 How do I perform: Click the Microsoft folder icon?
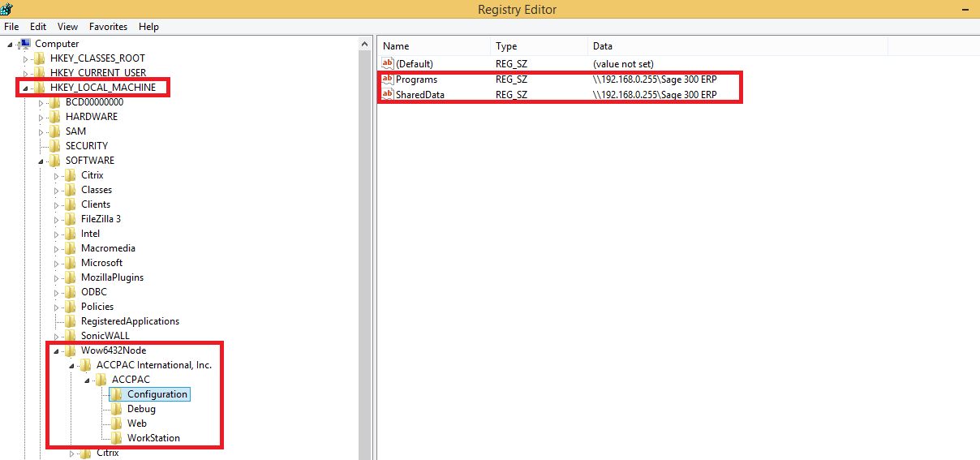pyautogui.click(x=71, y=263)
